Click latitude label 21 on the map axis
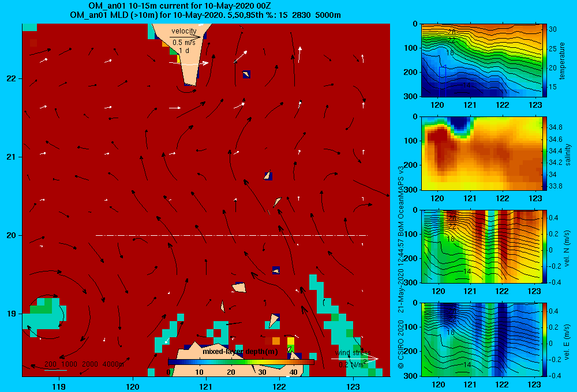577x392 pixels. click(x=11, y=157)
